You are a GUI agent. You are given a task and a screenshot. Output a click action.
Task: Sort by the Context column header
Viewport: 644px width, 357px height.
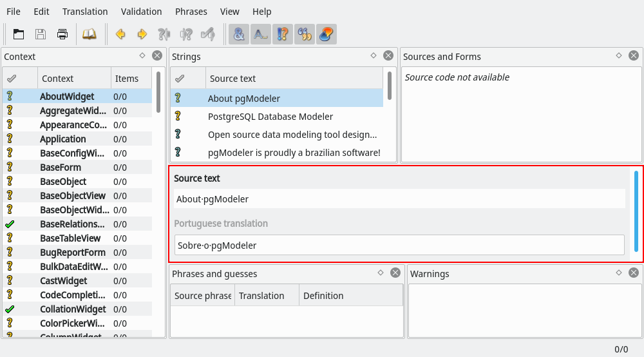pos(74,79)
